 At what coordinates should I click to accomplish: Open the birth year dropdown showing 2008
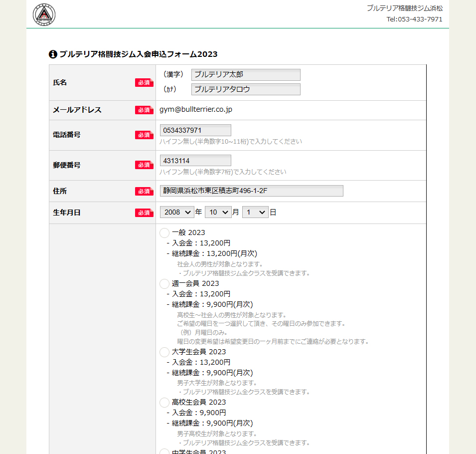[x=177, y=212]
